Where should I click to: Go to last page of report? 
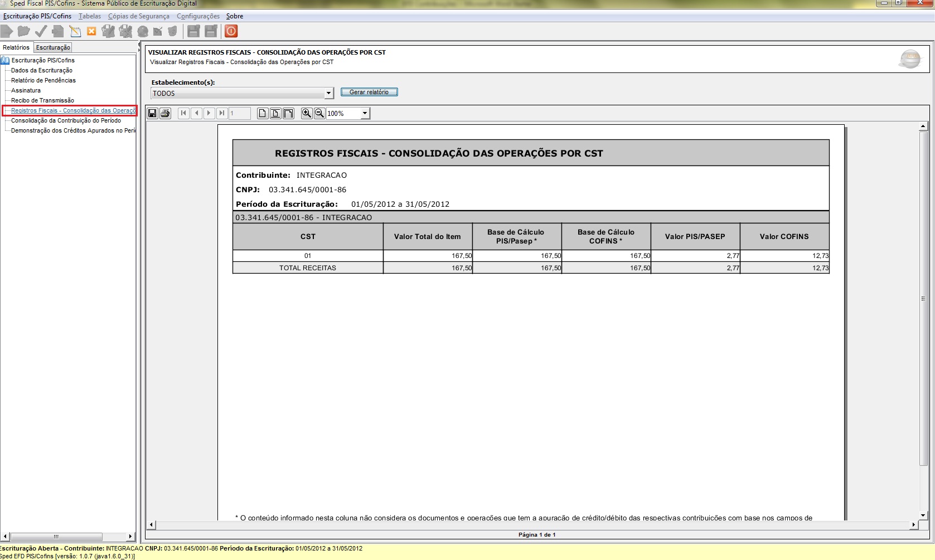(x=222, y=114)
